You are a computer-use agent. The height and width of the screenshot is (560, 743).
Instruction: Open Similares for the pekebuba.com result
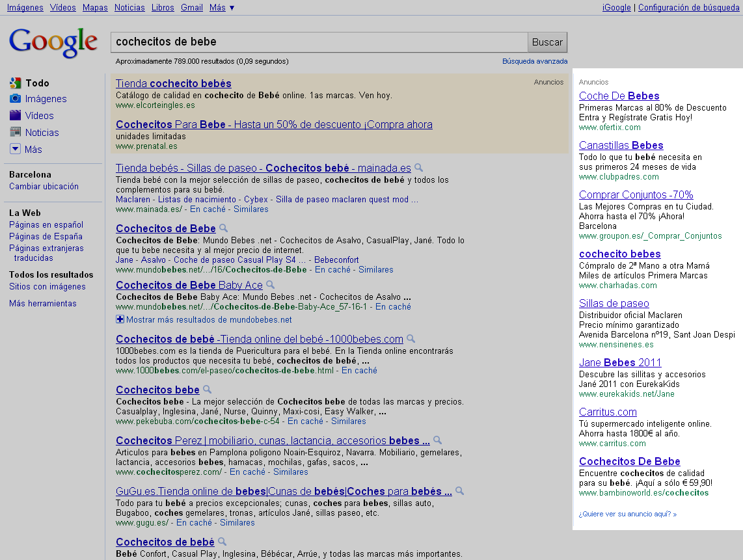[x=349, y=421]
